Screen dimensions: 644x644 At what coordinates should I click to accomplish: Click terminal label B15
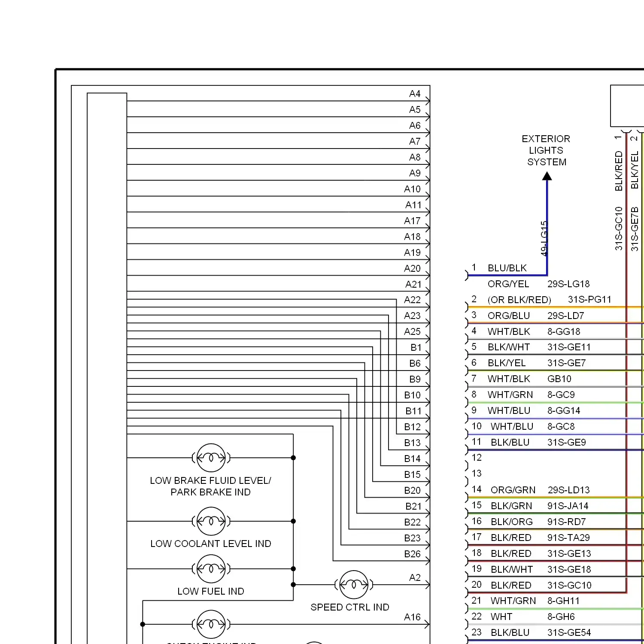(413, 474)
